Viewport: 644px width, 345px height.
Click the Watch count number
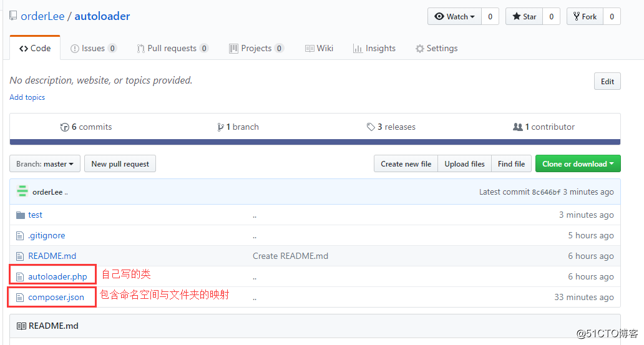pyautogui.click(x=490, y=16)
